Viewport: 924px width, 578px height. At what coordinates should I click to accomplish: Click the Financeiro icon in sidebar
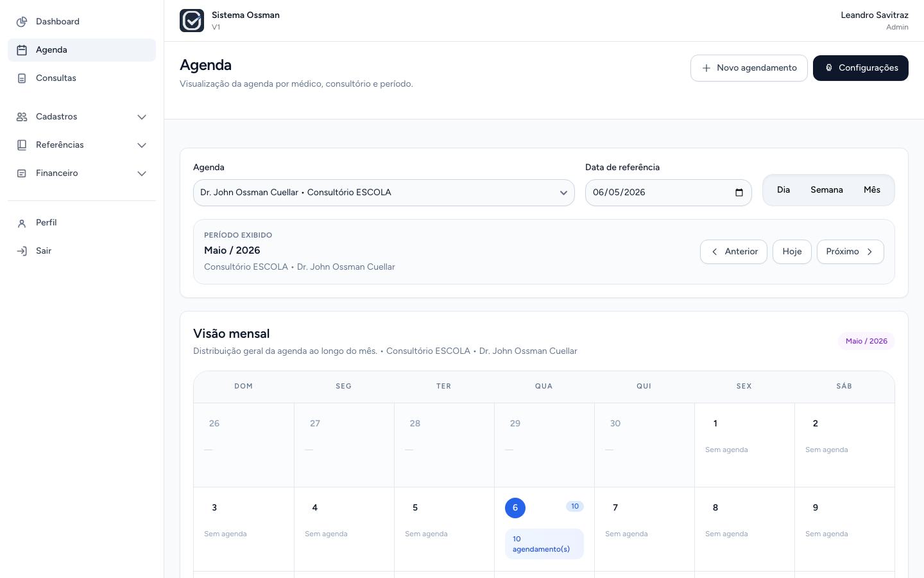click(22, 173)
